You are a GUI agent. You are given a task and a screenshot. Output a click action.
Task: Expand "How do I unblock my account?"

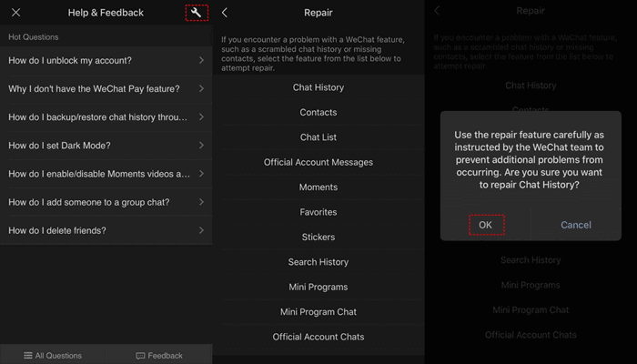106,61
